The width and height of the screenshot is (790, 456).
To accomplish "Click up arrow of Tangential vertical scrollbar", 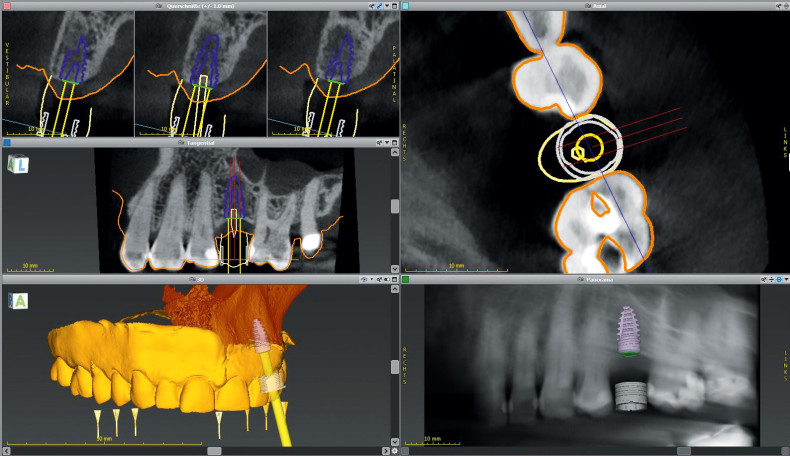I will point(394,152).
